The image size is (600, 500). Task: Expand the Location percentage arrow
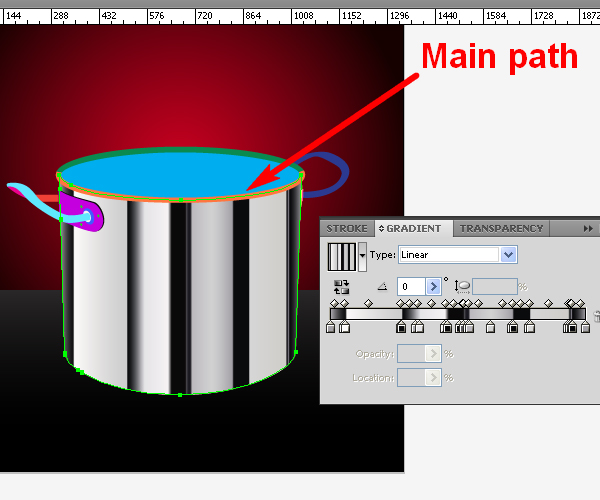[x=433, y=378]
